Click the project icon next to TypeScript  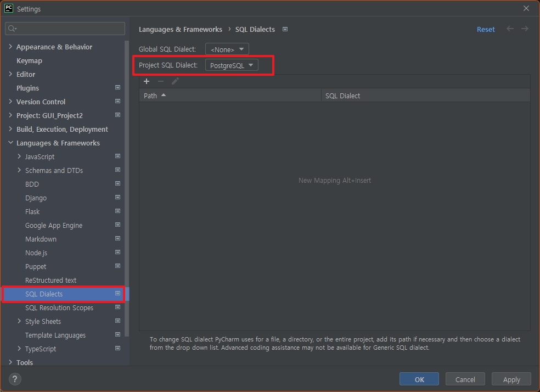point(117,348)
